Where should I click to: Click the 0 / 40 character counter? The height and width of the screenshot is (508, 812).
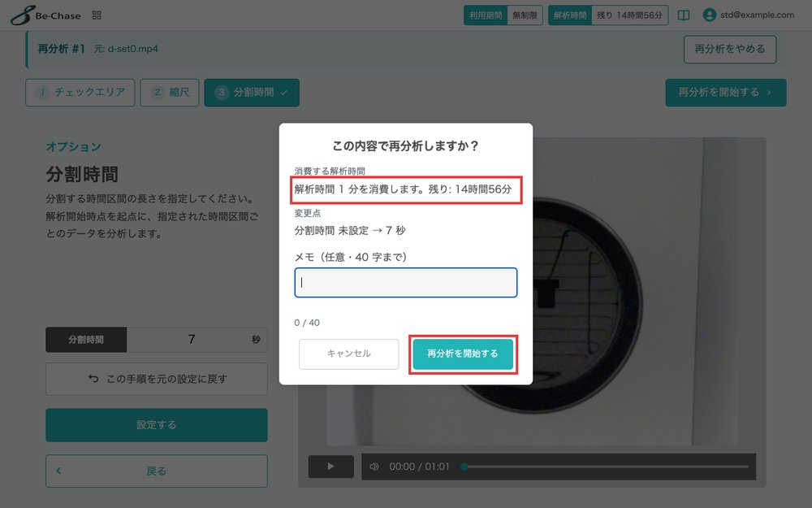(x=307, y=323)
